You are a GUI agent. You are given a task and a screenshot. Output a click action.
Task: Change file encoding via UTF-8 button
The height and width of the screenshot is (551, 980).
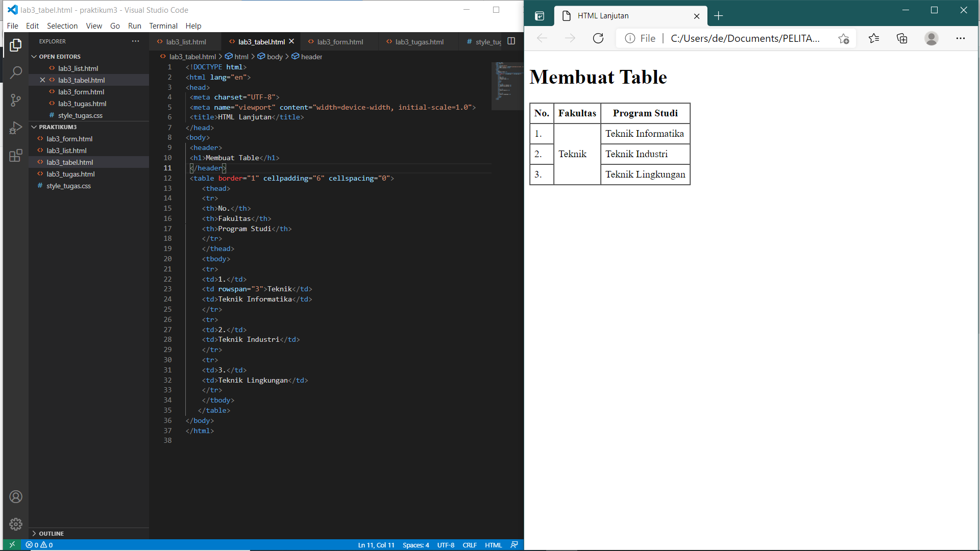[446, 544]
